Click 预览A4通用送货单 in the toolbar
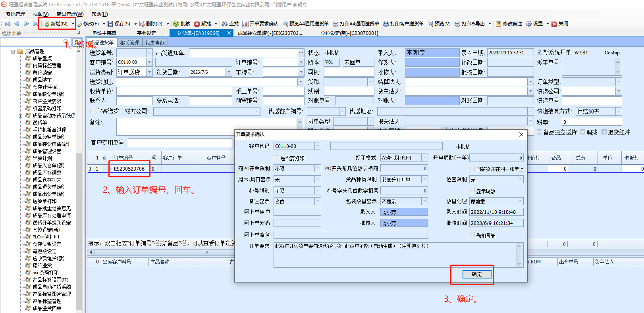Screen dimensions: 644x313 click(305, 24)
